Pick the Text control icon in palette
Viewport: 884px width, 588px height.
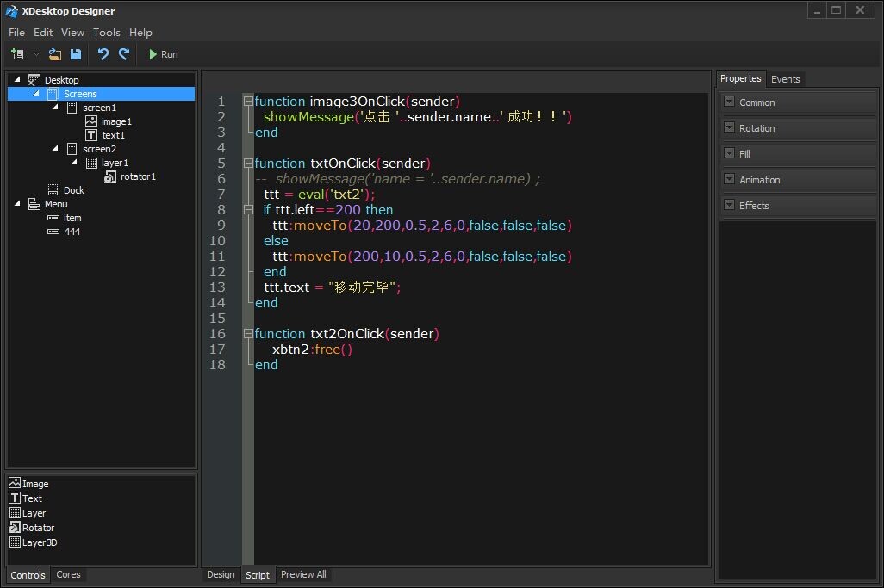point(15,498)
